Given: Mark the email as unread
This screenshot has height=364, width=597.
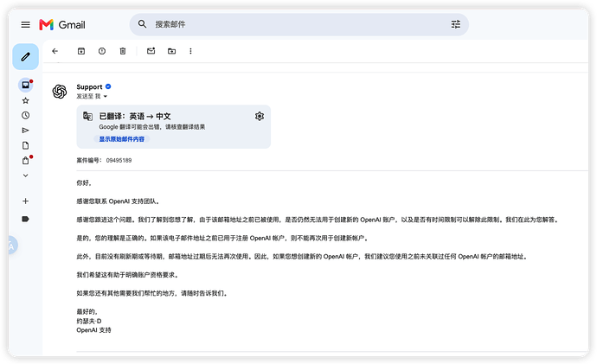Looking at the screenshot, I should [x=151, y=51].
